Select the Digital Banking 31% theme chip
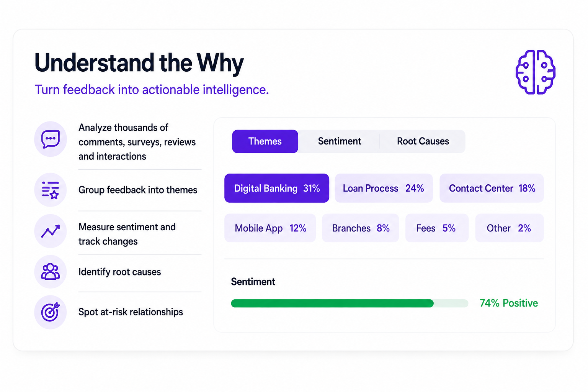 coord(277,188)
